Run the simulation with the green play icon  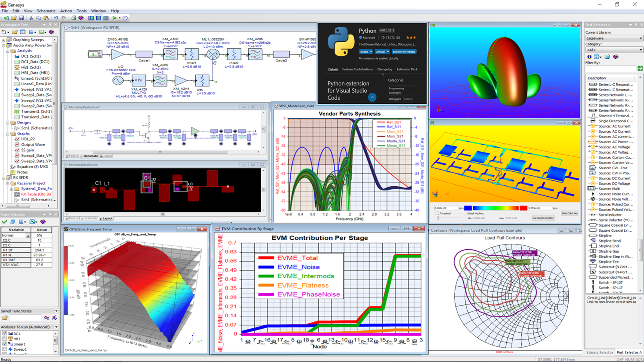[x=115, y=18]
